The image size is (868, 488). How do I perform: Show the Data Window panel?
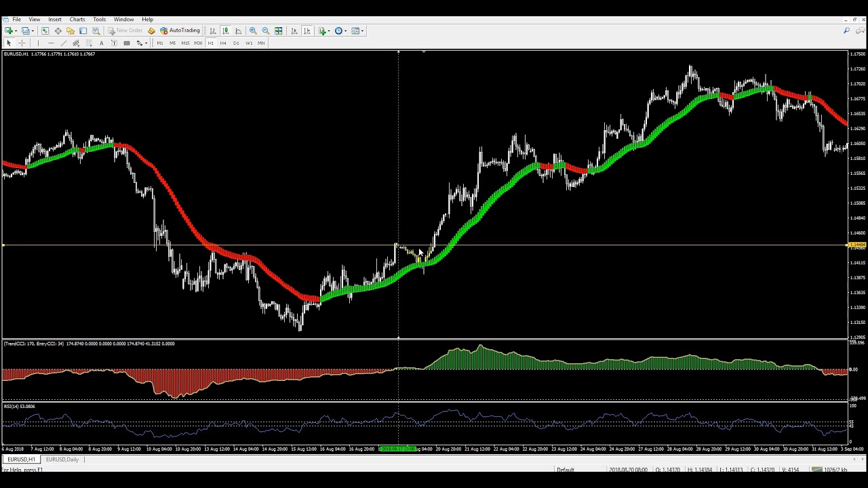point(58,30)
